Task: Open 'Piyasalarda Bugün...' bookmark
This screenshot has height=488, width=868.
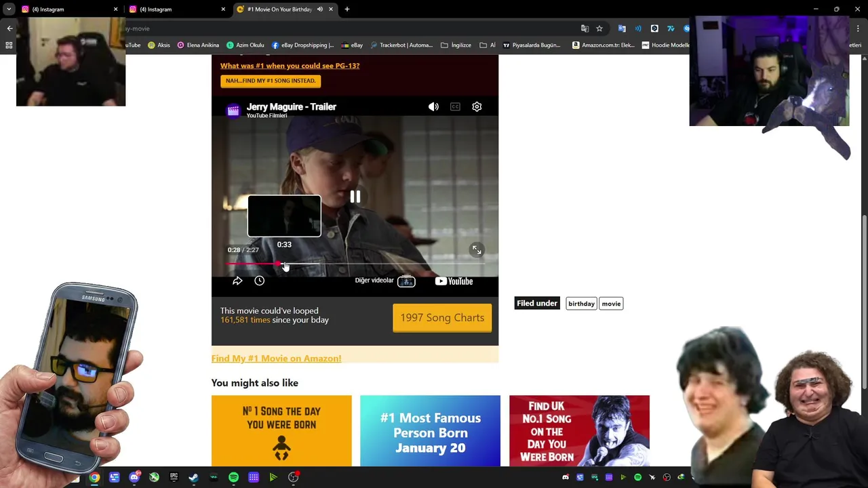Action: coord(532,45)
